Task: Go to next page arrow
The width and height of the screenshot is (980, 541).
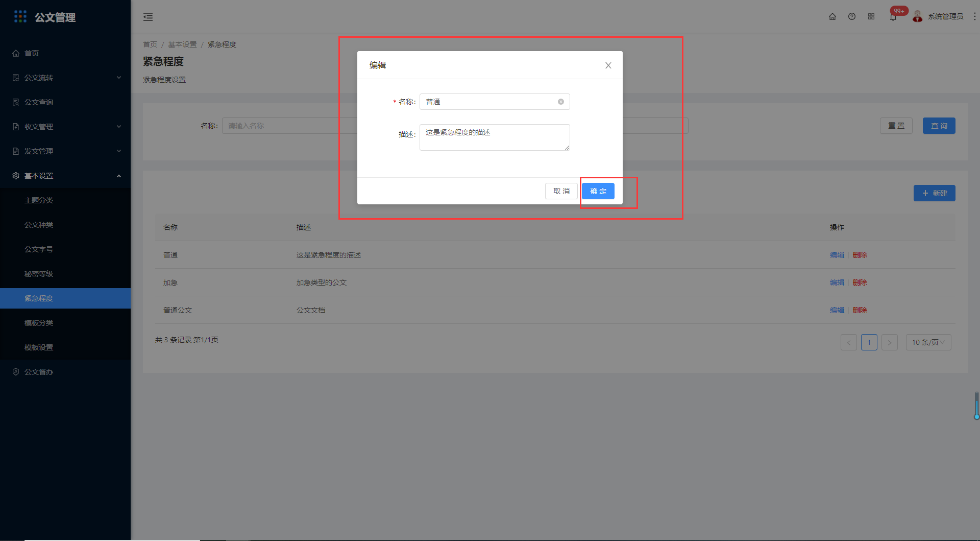Action: 890,342
